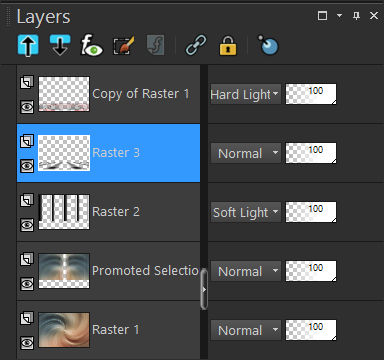This screenshot has height=360, width=384.
Task: Click the blue highlight orb icon
Action: click(x=268, y=45)
